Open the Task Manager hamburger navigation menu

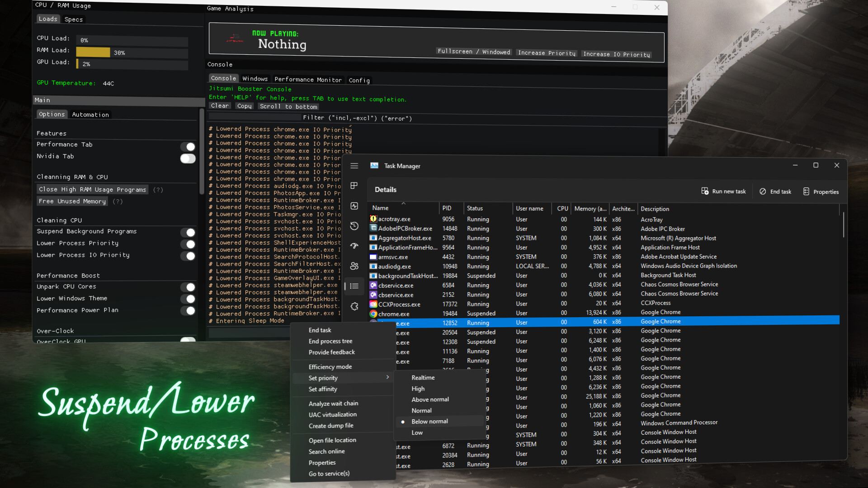click(354, 166)
